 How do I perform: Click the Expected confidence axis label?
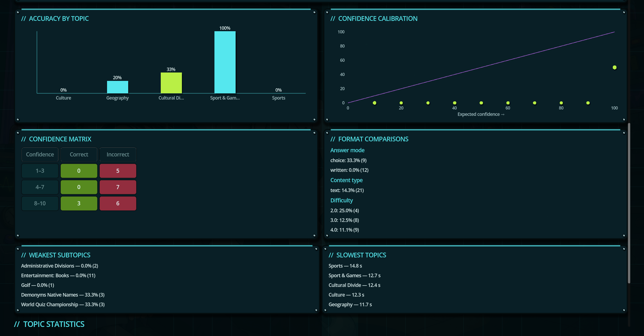click(481, 114)
